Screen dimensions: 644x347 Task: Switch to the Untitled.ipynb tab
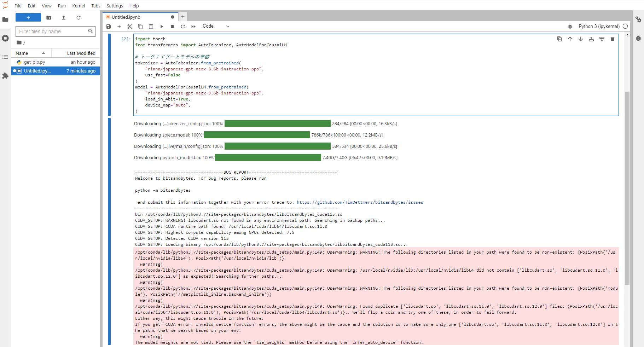[126, 17]
